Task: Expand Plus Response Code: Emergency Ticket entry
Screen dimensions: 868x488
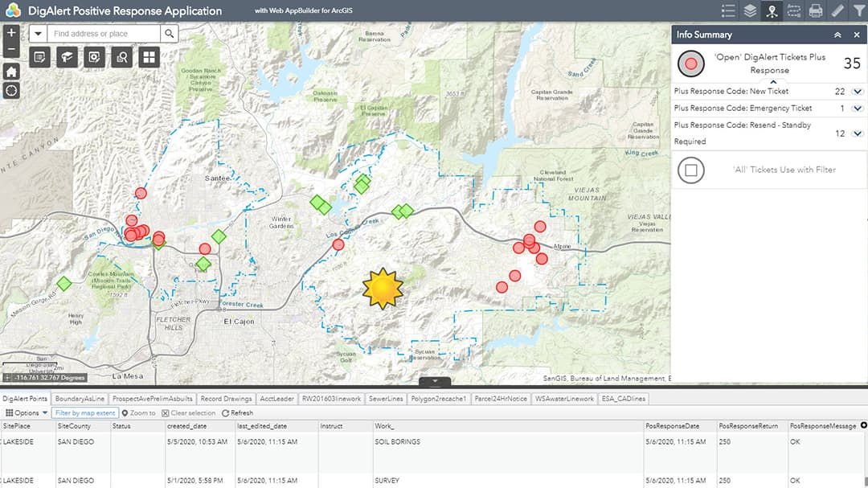Action: (x=857, y=108)
